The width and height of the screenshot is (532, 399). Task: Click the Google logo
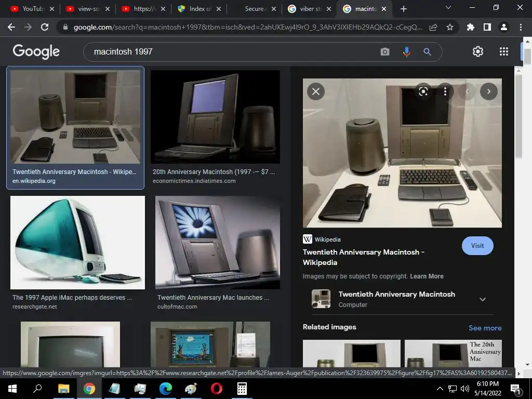coord(36,51)
